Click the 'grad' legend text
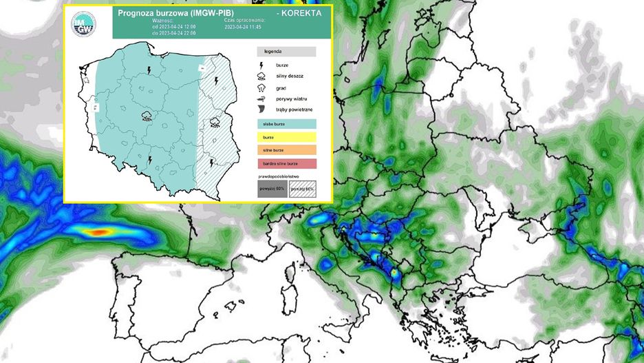The width and height of the screenshot is (644, 363). [281, 88]
